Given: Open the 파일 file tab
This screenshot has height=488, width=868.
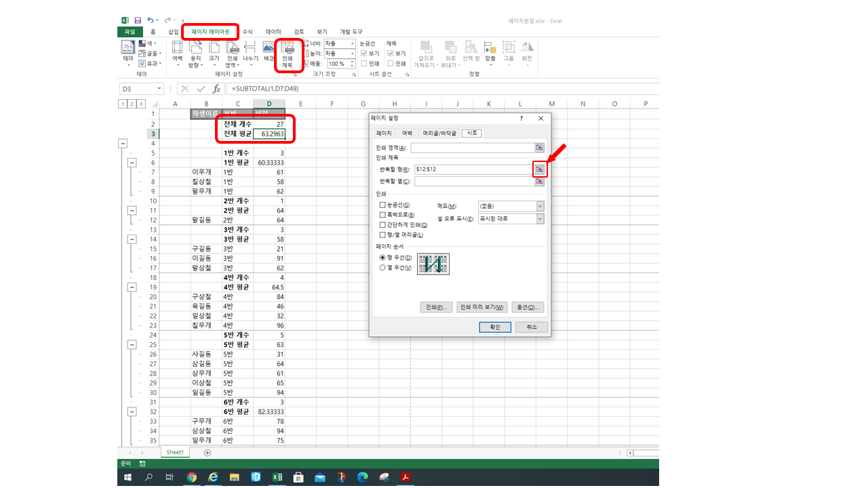Looking at the screenshot, I should click(130, 32).
